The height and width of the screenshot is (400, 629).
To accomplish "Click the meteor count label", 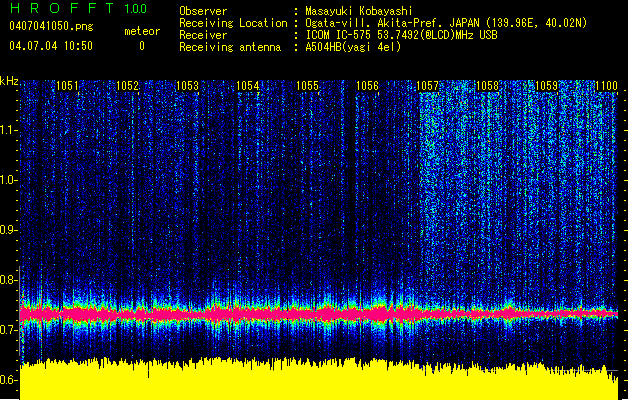I will 141,31.
